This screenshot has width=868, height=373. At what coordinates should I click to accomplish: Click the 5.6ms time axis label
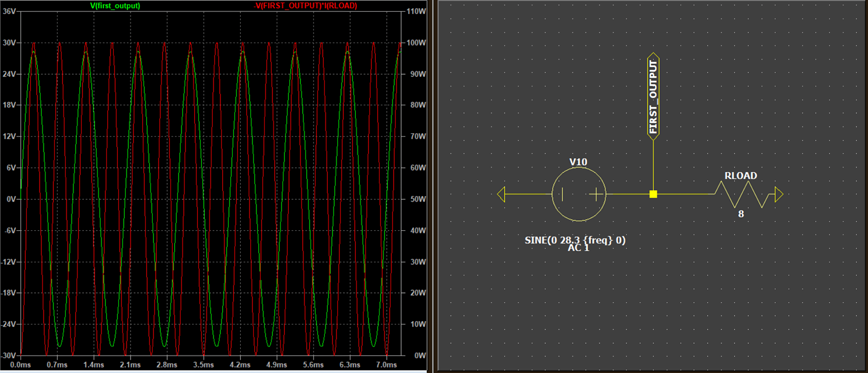(x=313, y=365)
